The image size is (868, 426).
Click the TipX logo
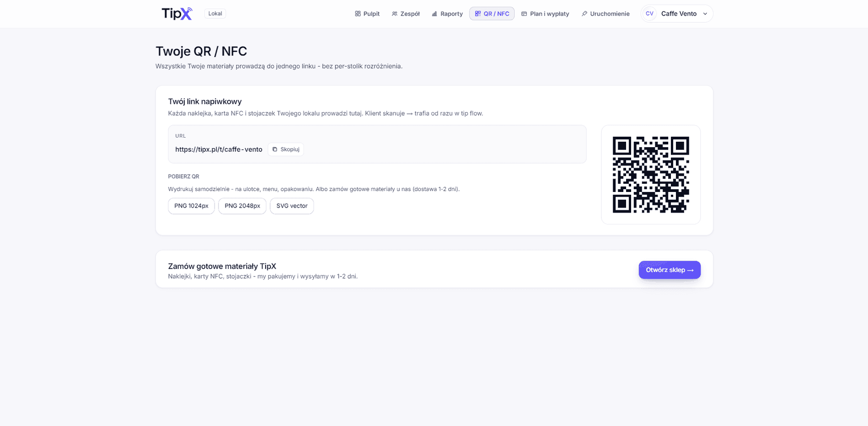pyautogui.click(x=177, y=14)
